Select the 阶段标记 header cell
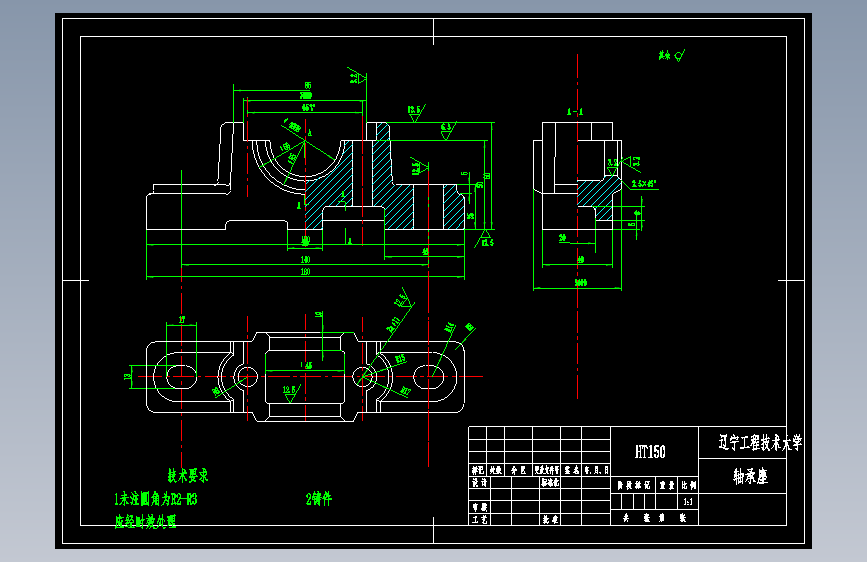This screenshot has height=562, width=867. (x=634, y=485)
